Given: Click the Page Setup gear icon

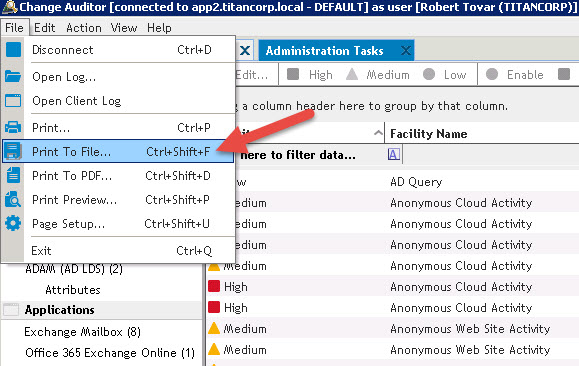Looking at the screenshot, I should (13, 223).
